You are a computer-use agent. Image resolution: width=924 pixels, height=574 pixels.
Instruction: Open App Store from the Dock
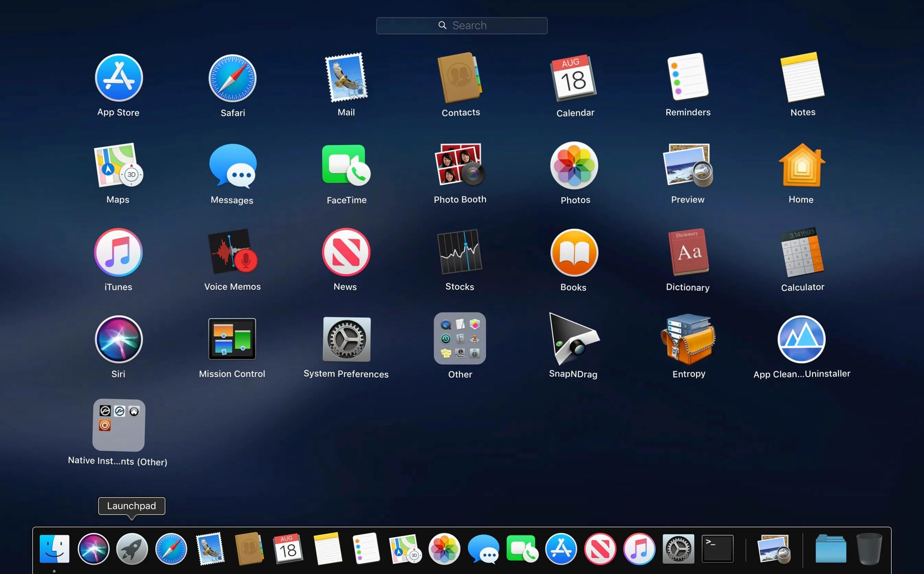(x=561, y=549)
